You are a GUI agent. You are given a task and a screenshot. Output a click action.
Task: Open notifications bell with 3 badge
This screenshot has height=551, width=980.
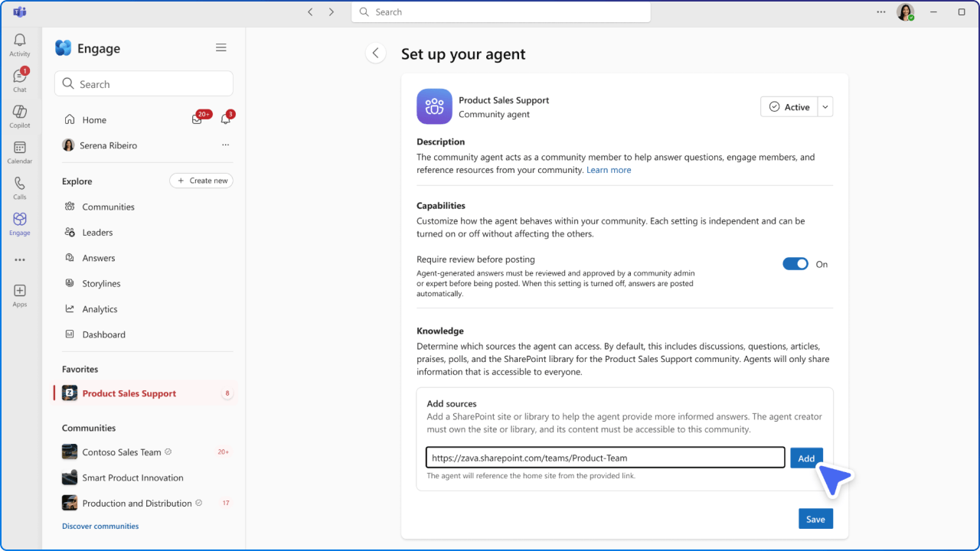point(226,119)
